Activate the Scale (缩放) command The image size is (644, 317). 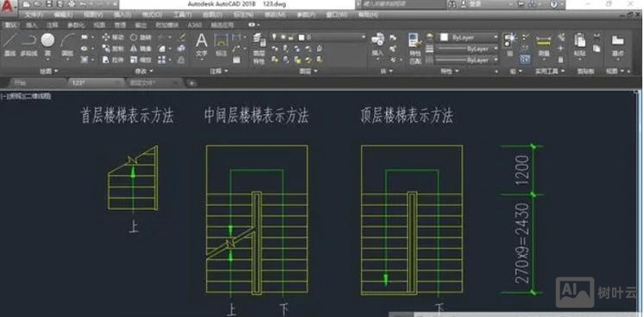[141, 60]
